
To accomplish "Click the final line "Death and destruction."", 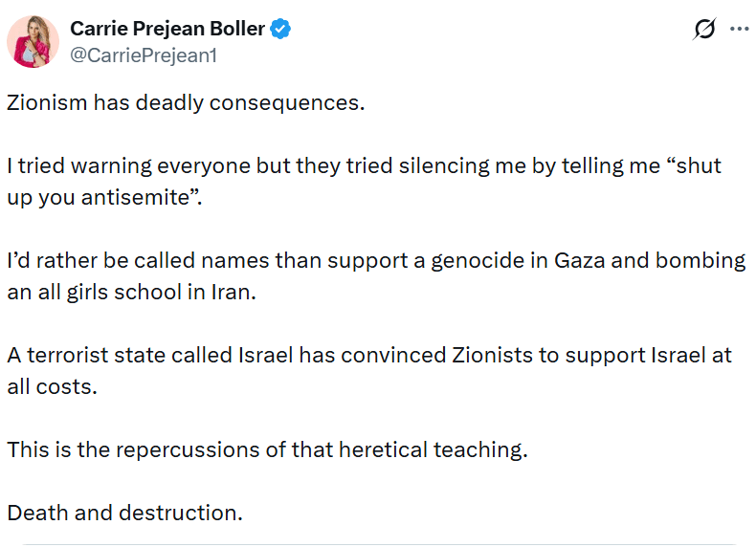I will pos(125,512).
